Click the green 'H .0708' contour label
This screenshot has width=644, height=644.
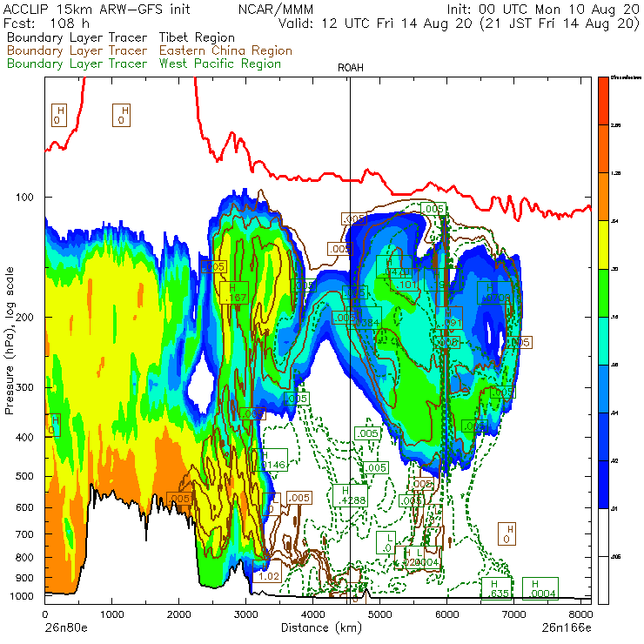coord(494,292)
